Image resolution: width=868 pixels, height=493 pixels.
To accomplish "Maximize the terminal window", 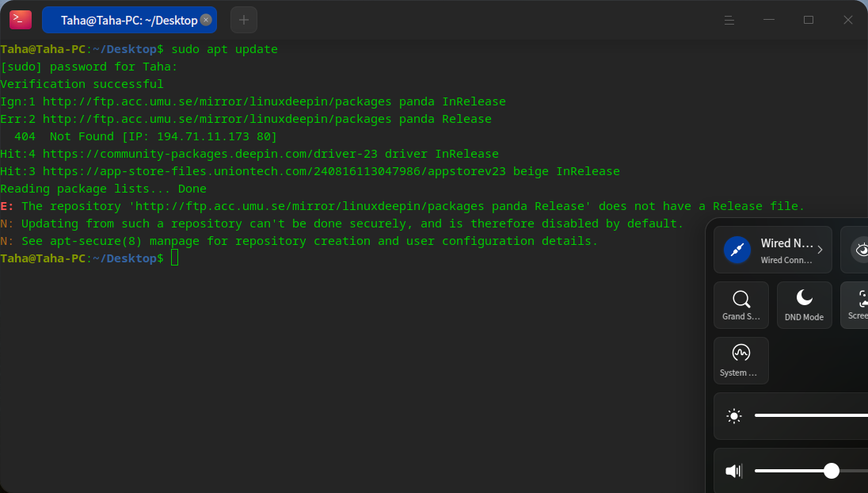I will point(809,20).
